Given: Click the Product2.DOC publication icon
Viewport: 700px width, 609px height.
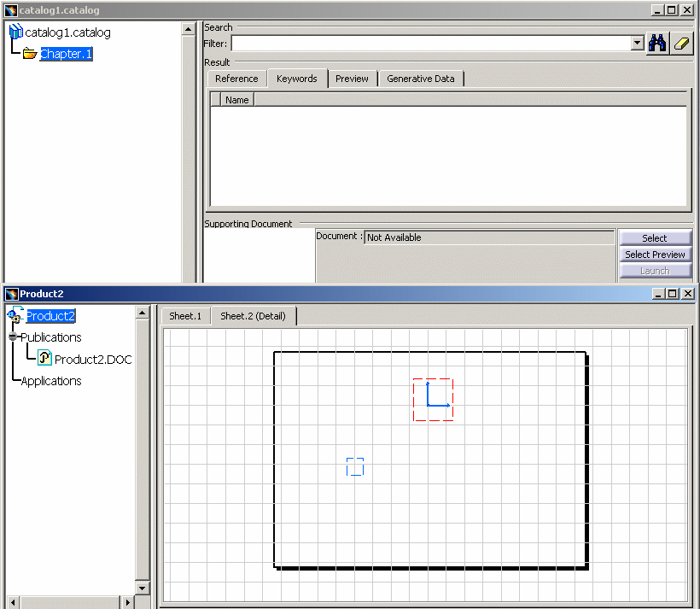Looking at the screenshot, I should tap(44, 359).
